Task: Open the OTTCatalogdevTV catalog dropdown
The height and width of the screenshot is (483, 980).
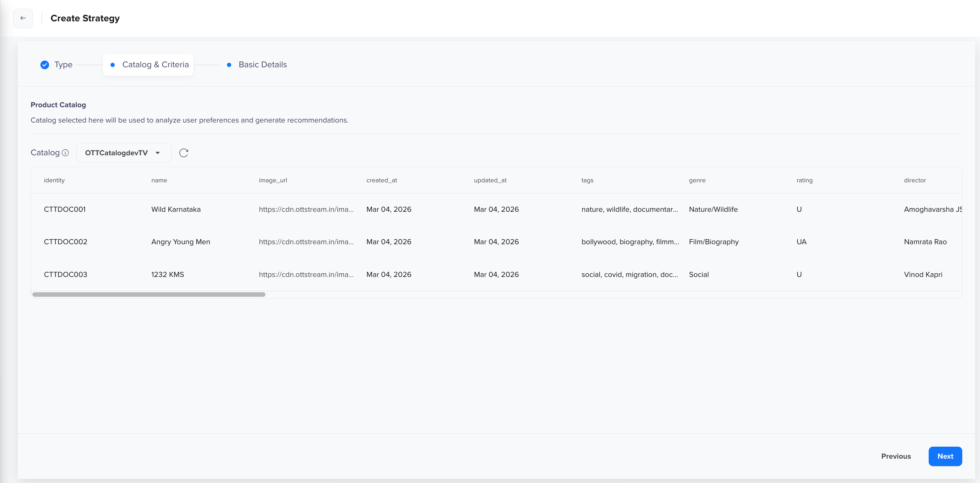Action: pyautogui.click(x=124, y=153)
